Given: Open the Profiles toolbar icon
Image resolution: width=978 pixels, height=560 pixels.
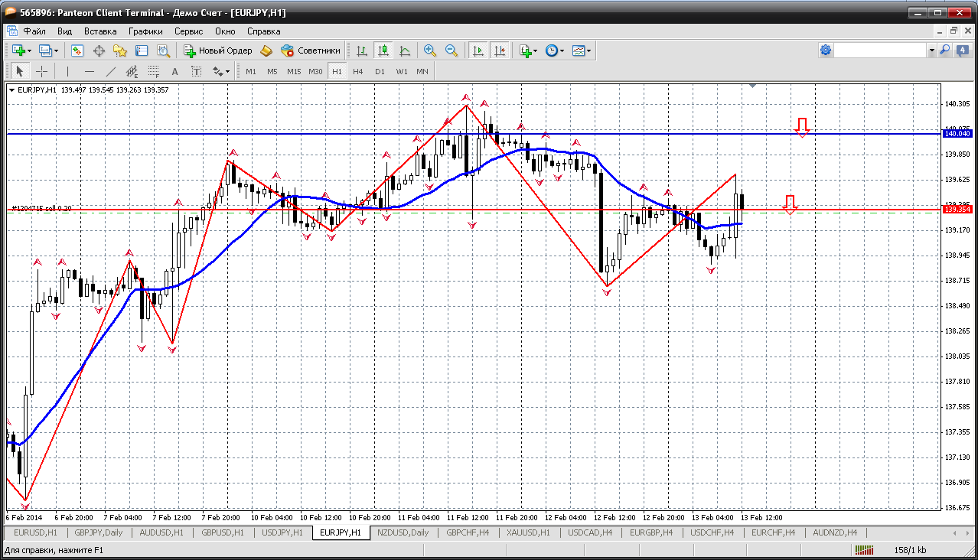Looking at the screenshot, I should pos(45,50).
